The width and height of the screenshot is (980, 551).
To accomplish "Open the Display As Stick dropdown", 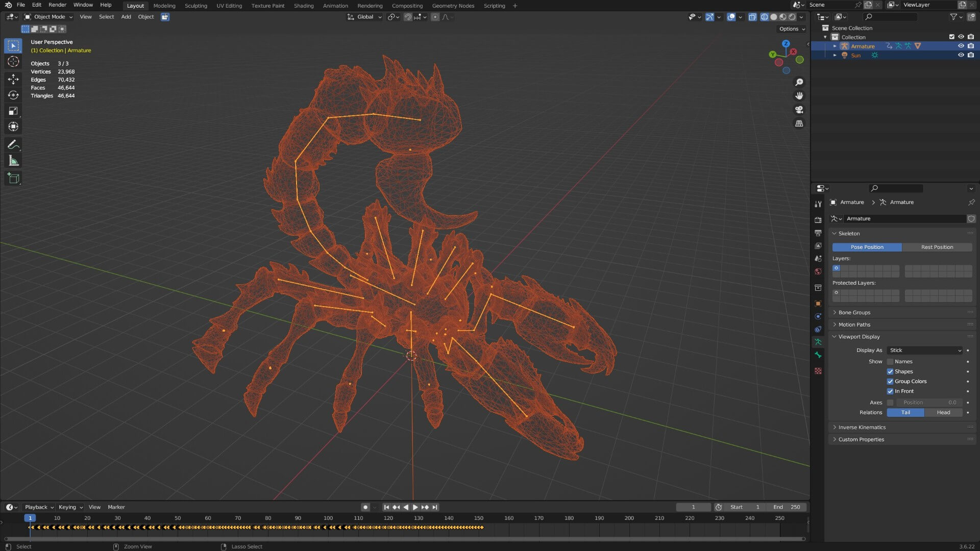I will (925, 350).
